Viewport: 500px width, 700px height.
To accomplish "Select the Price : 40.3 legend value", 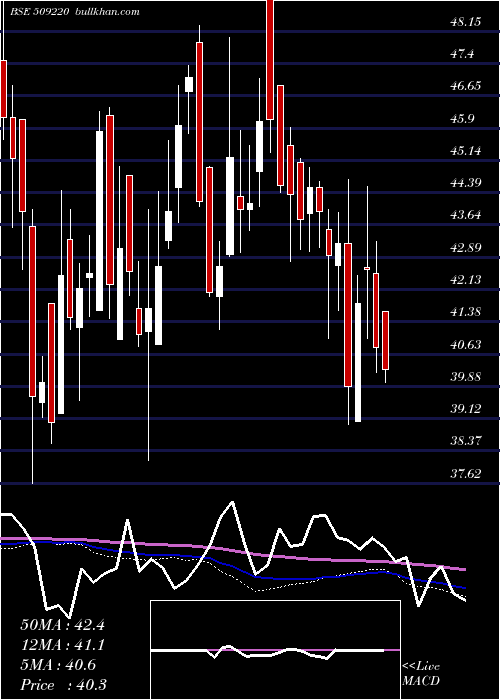I will 63,685.
